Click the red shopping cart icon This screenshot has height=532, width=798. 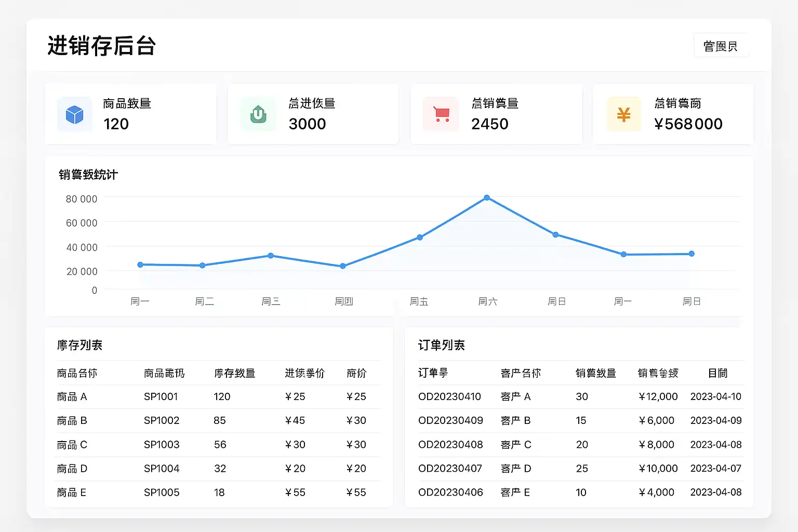click(441, 114)
